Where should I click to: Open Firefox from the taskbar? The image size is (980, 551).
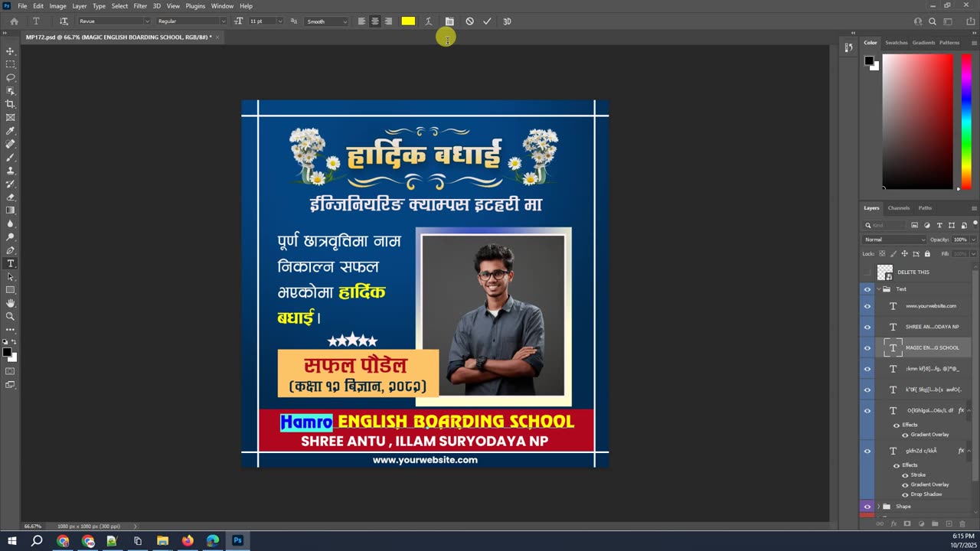(x=188, y=541)
